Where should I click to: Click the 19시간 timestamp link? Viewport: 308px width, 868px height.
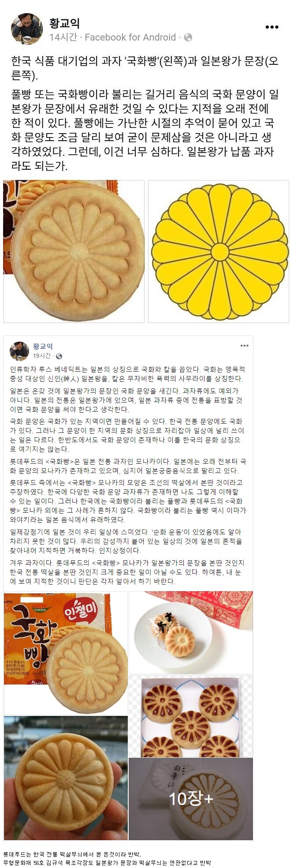pyautogui.click(x=42, y=356)
